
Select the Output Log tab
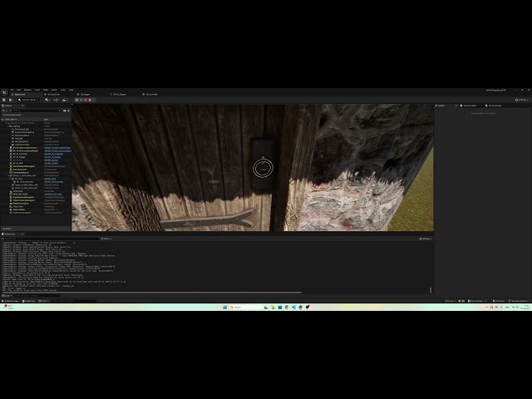coord(9,234)
